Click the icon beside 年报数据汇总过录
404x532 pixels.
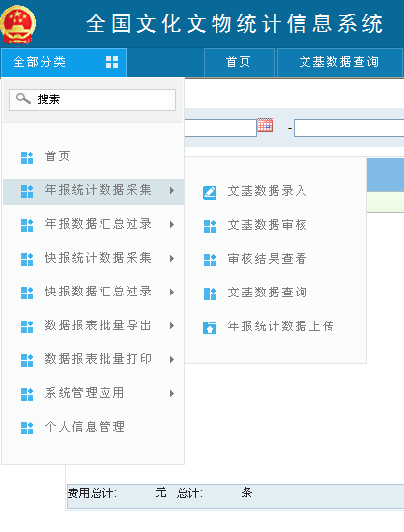[27, 225]
